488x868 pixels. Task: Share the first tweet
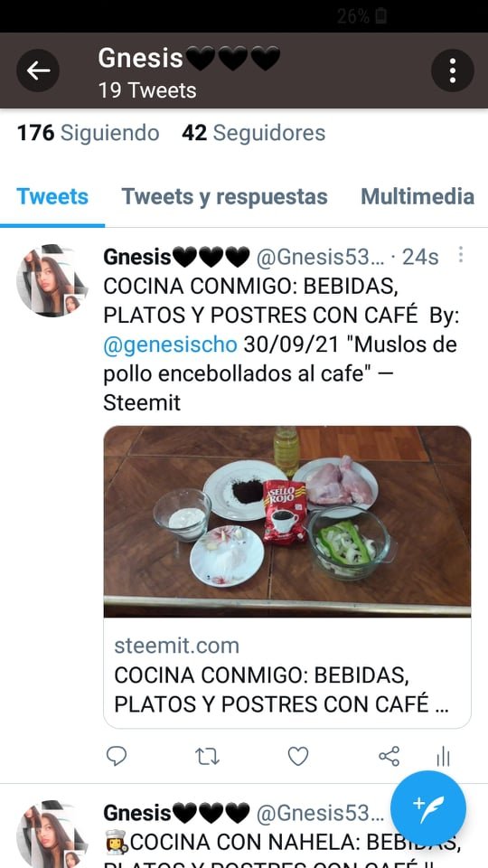389,756
